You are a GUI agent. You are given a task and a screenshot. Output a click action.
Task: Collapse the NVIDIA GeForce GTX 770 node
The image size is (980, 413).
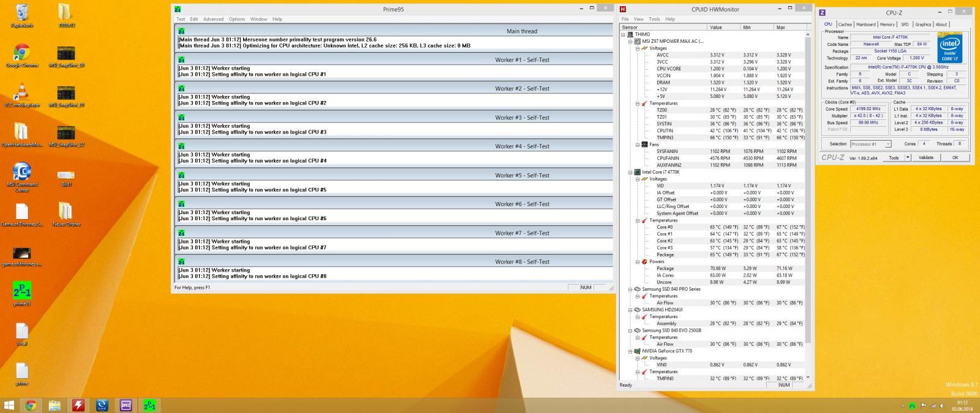coord(630,351)
